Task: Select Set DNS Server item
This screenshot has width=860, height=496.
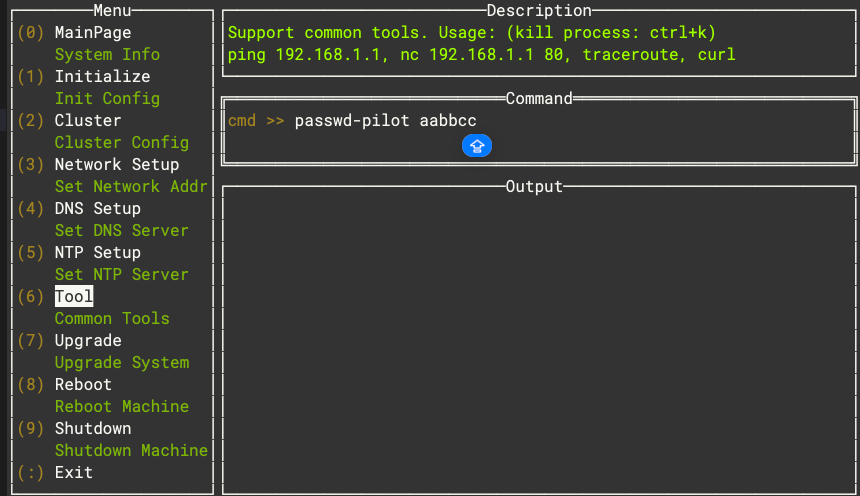Action: (121, 230)
